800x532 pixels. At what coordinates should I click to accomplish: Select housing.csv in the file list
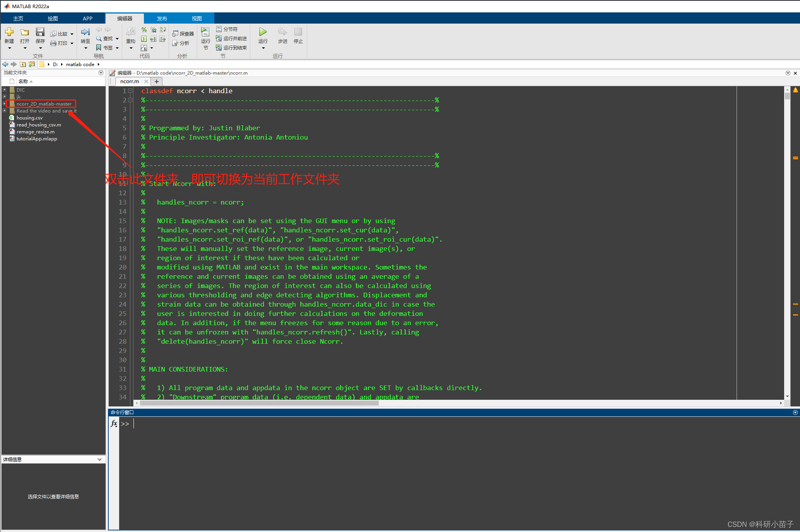pos(29,118)
